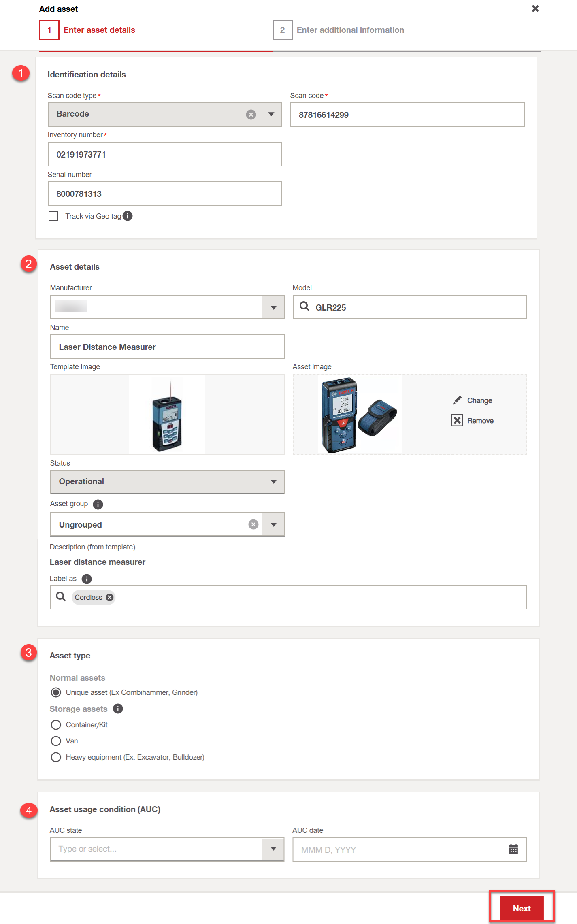This screenshot has height=924, width=577.
Task: Click the Asset group info icon
Action: pos(98,504)
